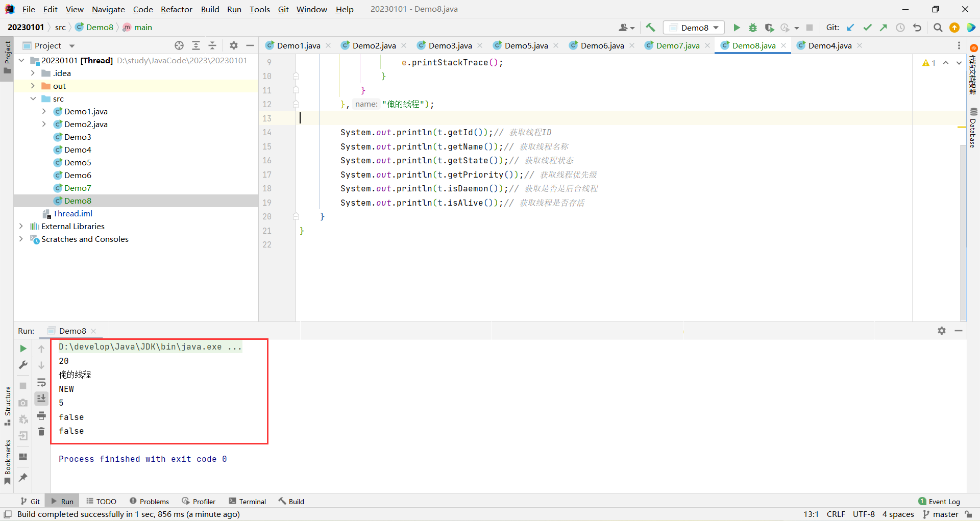The image size is (980, 521).
Task: Expand Scratches and Consoles node
Action: tap(21, 239)
